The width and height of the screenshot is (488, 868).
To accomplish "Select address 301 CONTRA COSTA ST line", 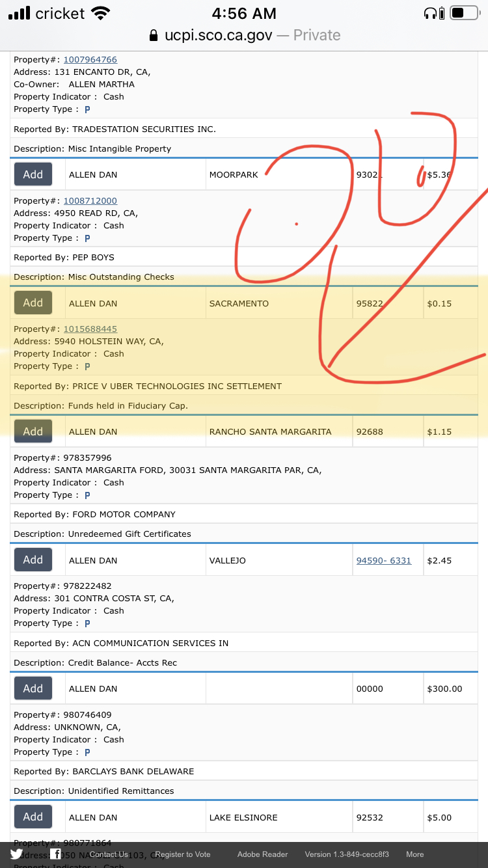I will point(94,599).
